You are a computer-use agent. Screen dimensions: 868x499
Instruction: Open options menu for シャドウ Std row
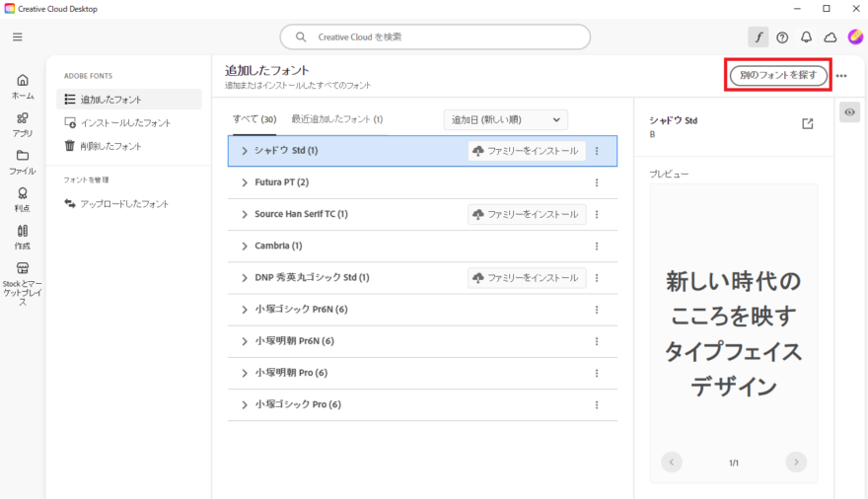coord(597,151)
